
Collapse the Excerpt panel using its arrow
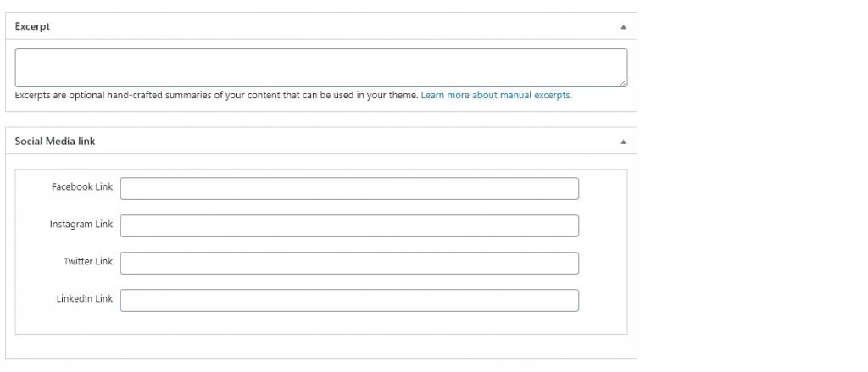click(623, 26)
